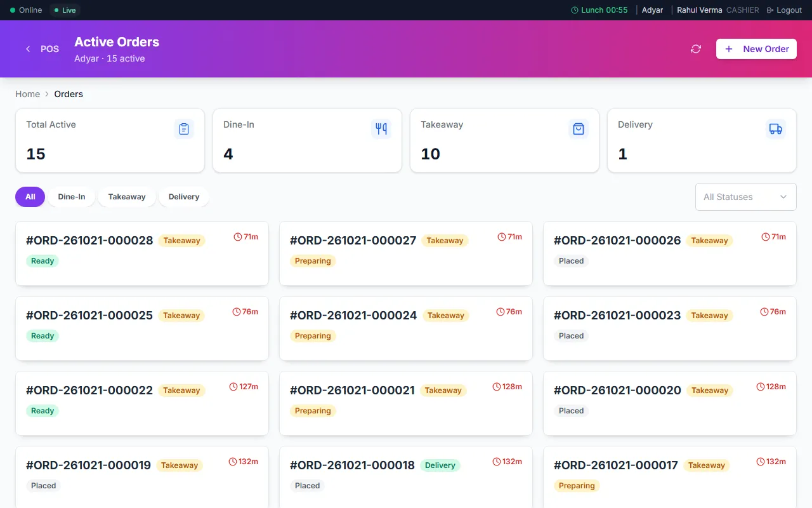The height and width of the screenshot is (508, 812).
Task: Click clock icon on order 000025 card
Action: (237, 312)
